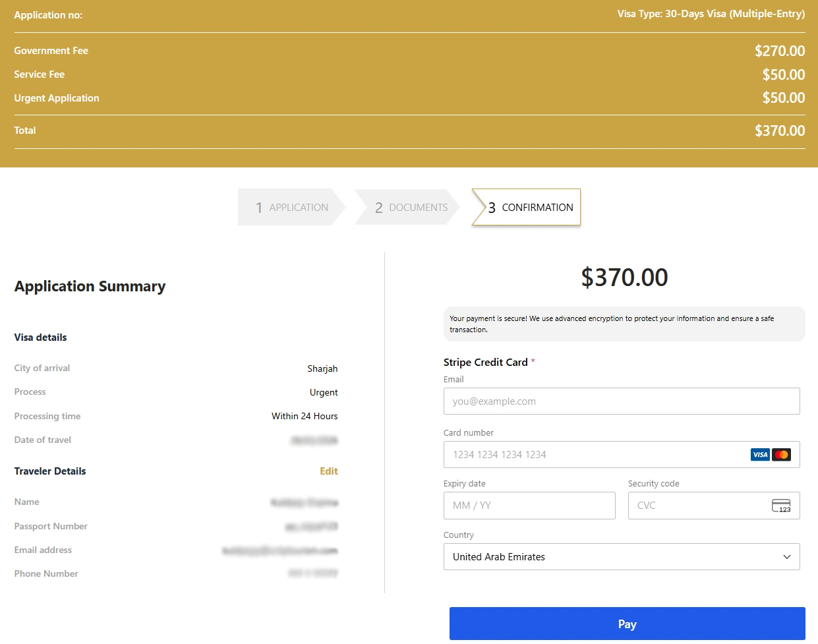
Task: Click the CVC card illustration icon
Action: pos(781,505)
